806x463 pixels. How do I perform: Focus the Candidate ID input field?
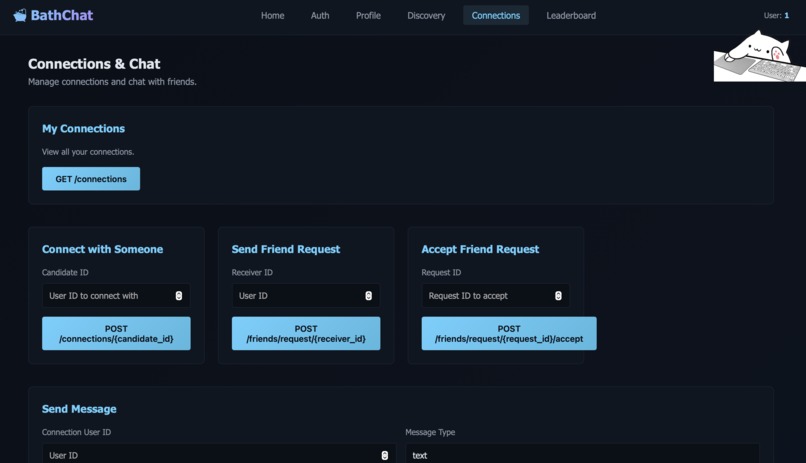(x=116, y=295)
